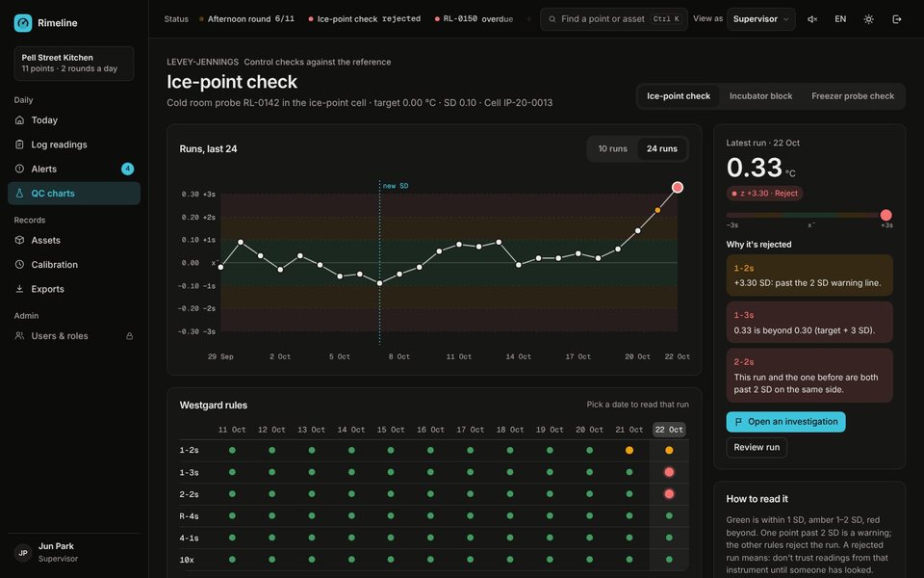The height and width of the screenshot is (578, 924).
Task: Click the 0.33 latest run value
Action: [x=755, y=168]
